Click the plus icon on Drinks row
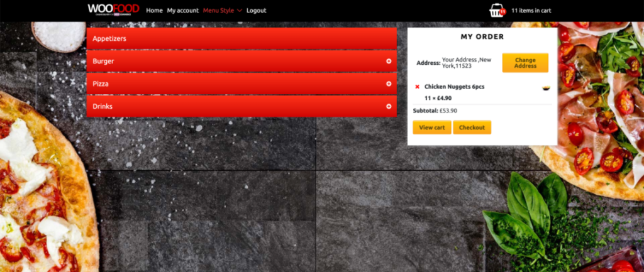This screenshot has height=272, width=644. pyautogui.click(x=389, y=106)
